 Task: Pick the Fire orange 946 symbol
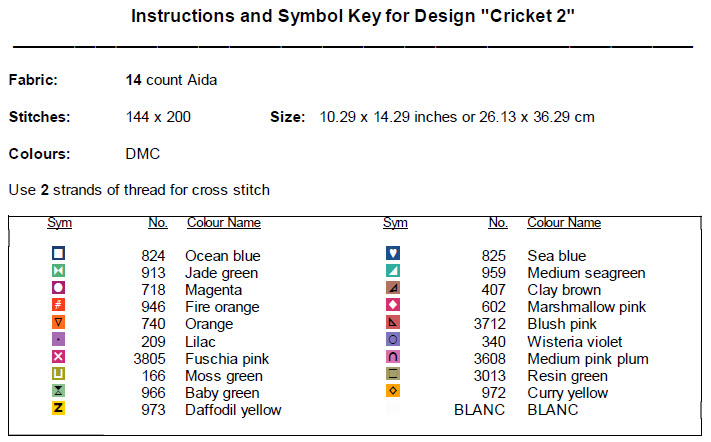point(58,305)
